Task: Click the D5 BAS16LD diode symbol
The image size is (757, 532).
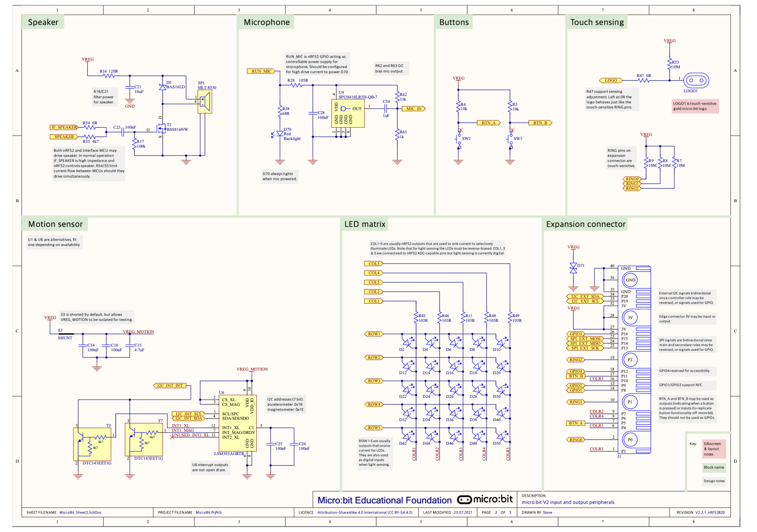Action: click(162, 87)
